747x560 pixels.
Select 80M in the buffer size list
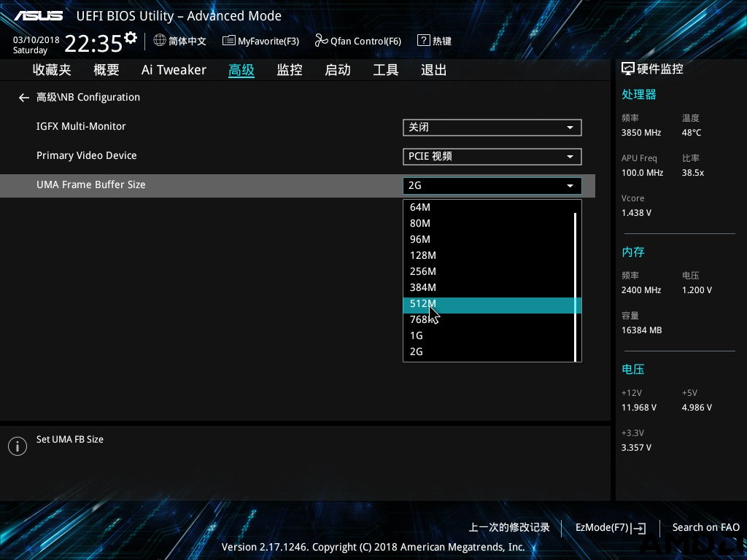(x=489, y=223)
